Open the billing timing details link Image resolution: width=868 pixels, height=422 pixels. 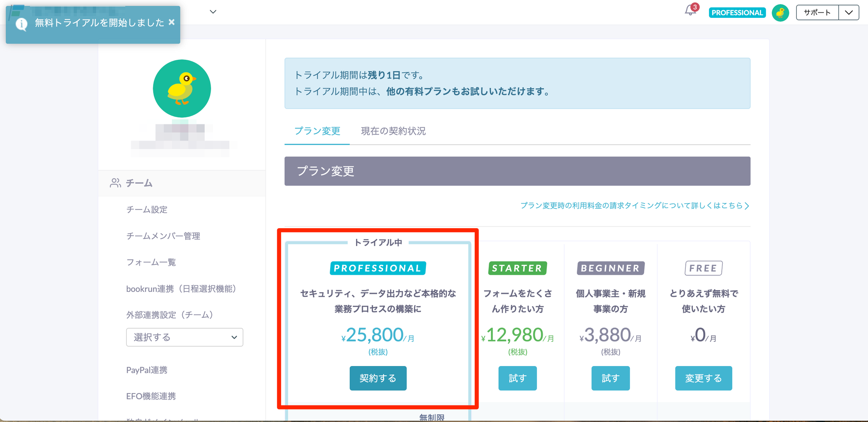pos(634,206)
